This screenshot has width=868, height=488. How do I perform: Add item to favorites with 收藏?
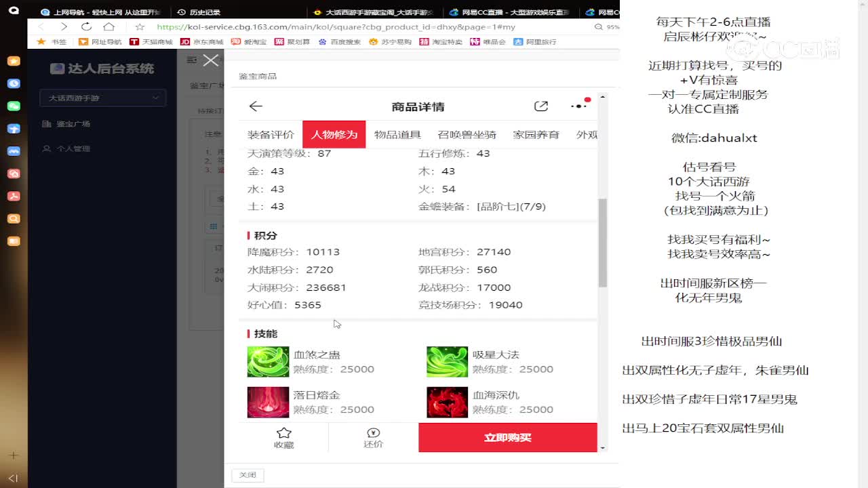tap(283, 438)
